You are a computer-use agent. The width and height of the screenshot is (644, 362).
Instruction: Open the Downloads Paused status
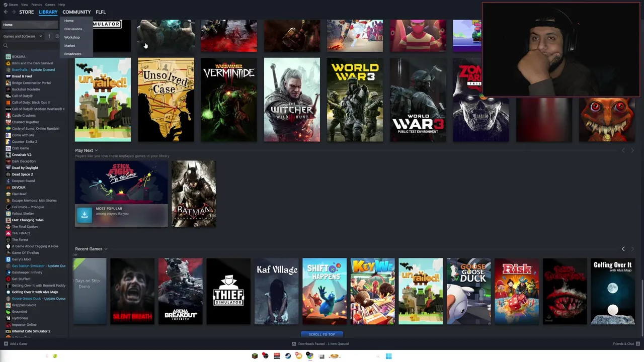[320, 344]
